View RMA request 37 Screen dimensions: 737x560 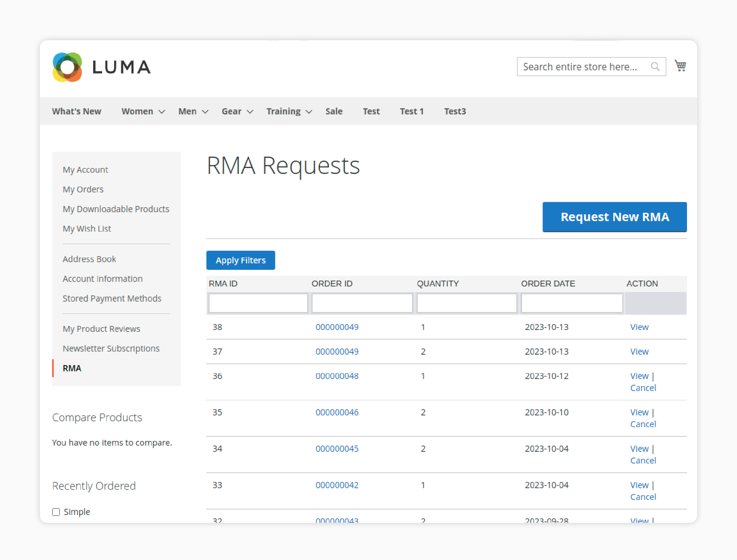(x=639, y=352)
